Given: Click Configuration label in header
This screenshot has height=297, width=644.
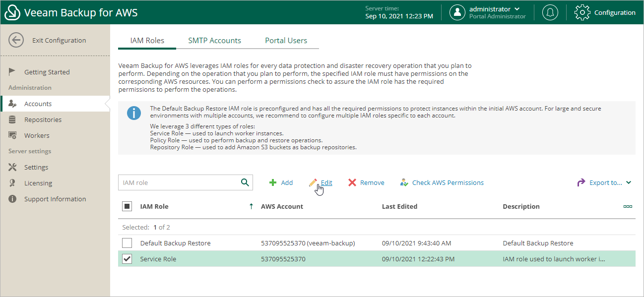Looking at the screenshot, I should click(615, 12).
